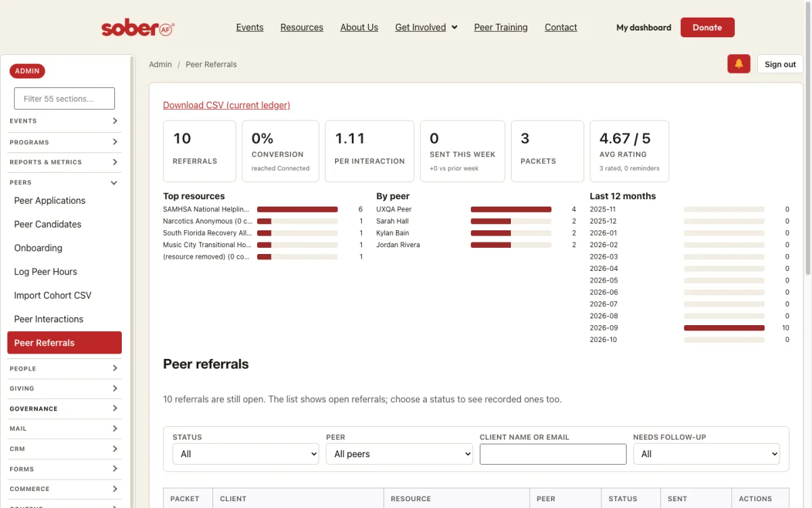The image size is (812, 508).
Task: Open About Us page
Action: tap(359, 27)
